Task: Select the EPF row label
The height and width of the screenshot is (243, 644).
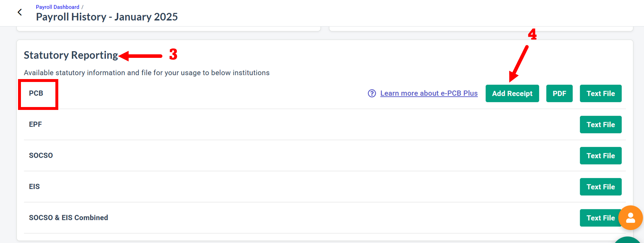Action: pyautogui.click(x=35, y=124)
